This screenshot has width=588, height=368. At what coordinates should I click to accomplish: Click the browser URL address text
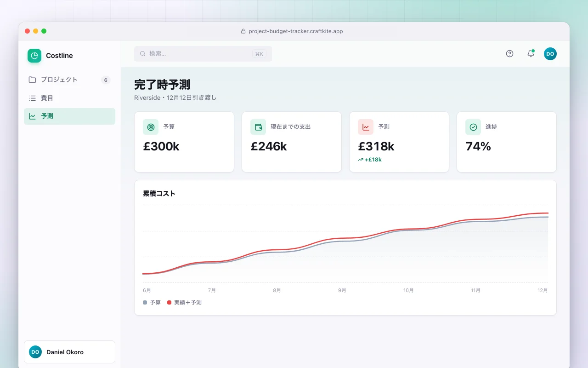click(x=296, y=31)
